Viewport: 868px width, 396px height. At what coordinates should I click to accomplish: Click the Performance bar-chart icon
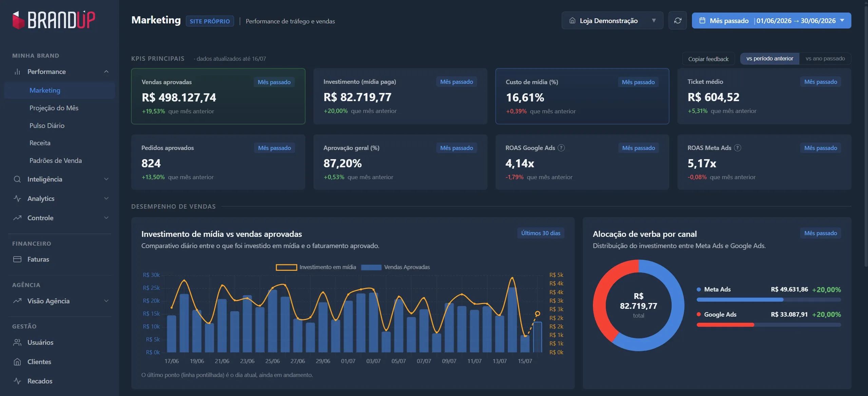(17, 72)
